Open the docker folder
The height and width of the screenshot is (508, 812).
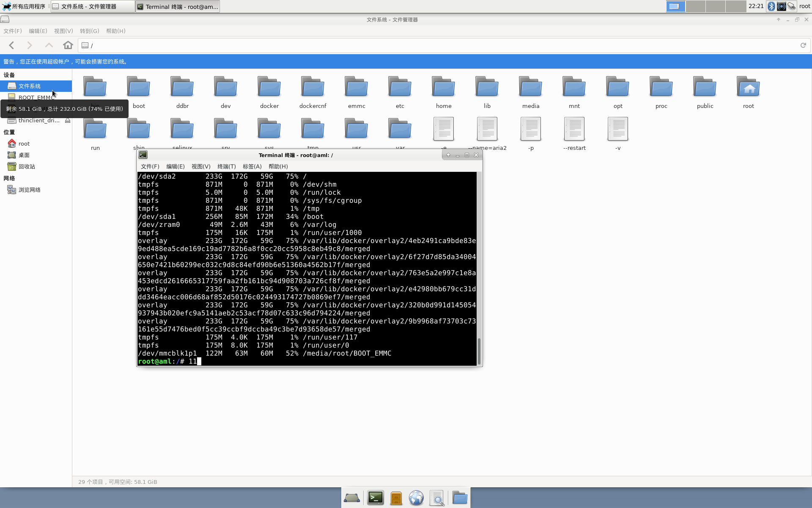pos(269,93)
